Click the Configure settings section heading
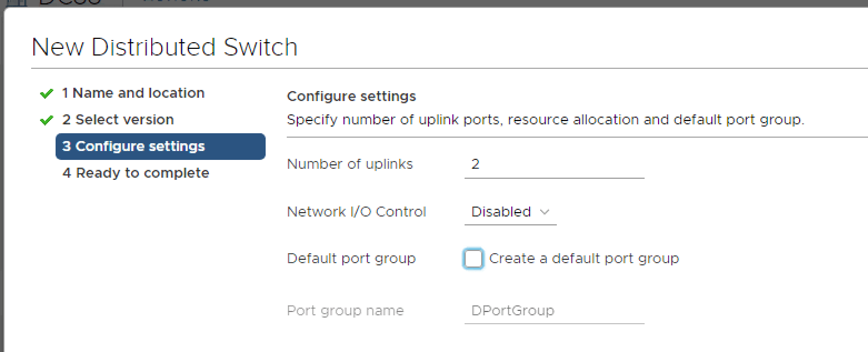The width and height of the screenshot is (868, 352). 351,97
